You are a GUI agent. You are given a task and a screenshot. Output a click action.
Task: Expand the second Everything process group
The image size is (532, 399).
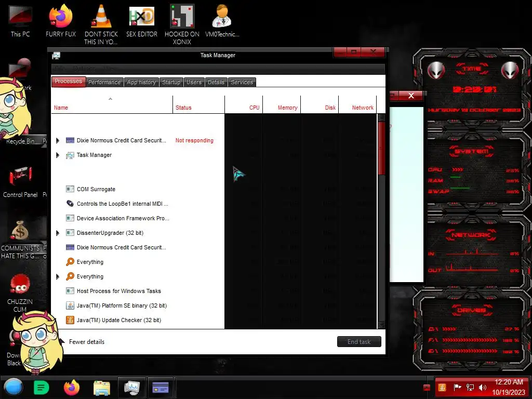click(x=58, y=276)
